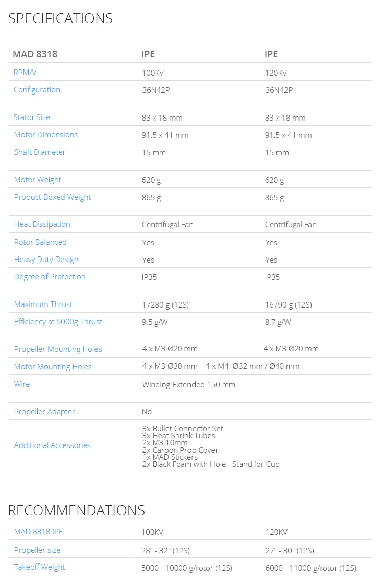Select the Propeller size label
The image size is (383, 588).
click(37, 550)
